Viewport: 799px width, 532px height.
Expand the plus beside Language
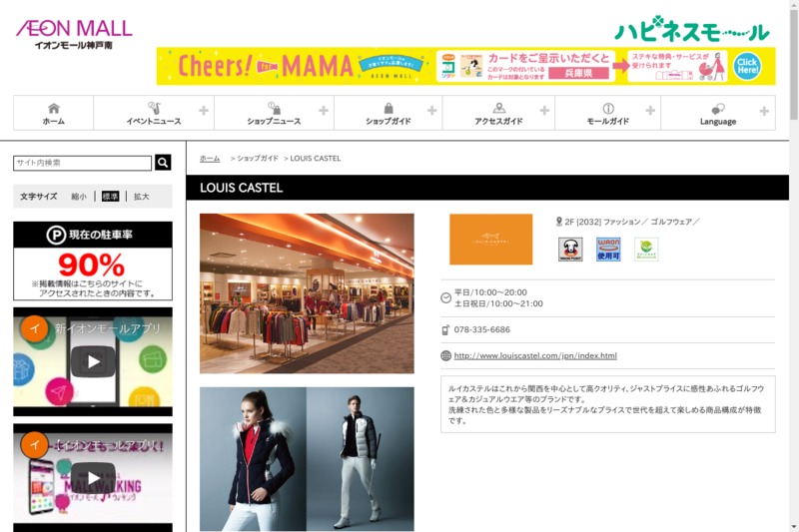(764, 111)
